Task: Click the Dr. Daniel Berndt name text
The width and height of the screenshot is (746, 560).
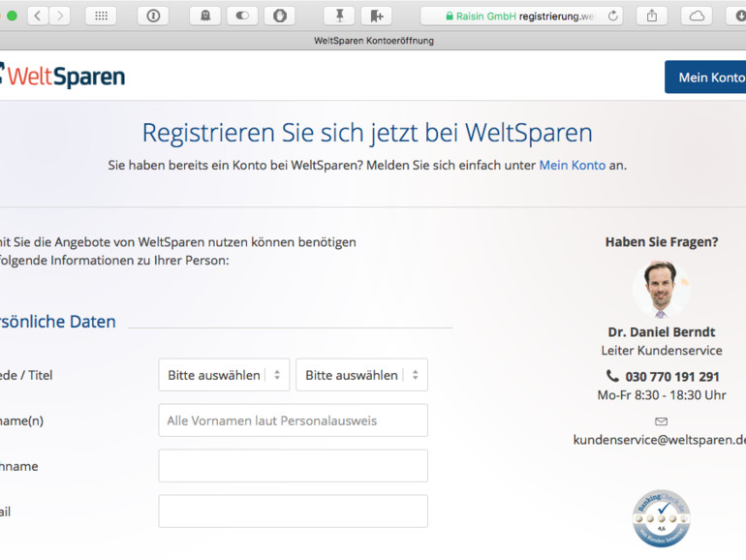Action: [x=662, y=332]
